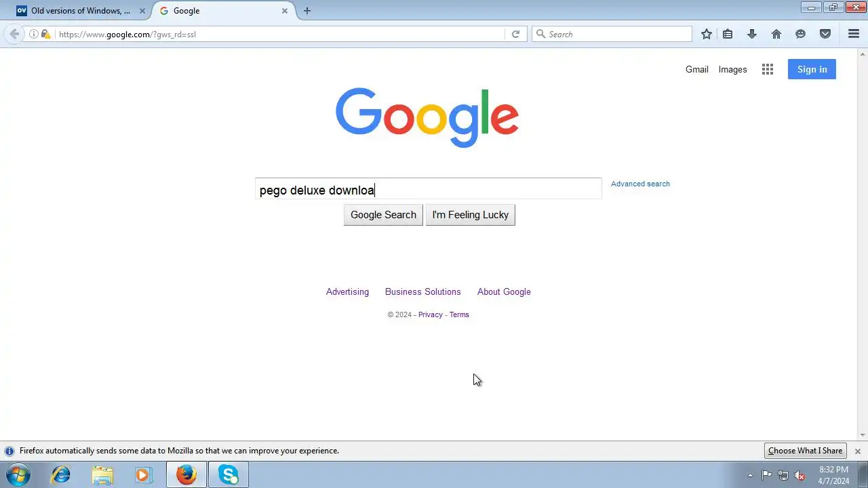Screen dimensions: 868x488
Task: Open Gmail link
Action: tap(696, 69)
